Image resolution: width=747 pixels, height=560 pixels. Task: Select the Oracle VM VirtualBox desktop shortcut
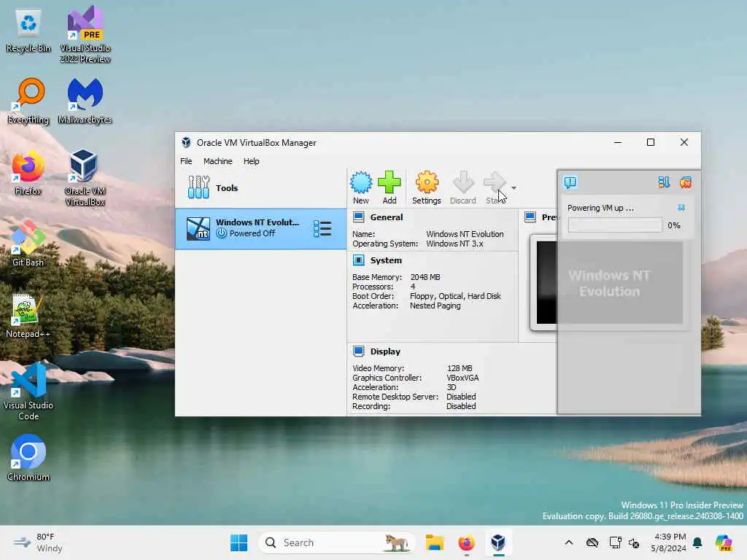coord(85,177)
